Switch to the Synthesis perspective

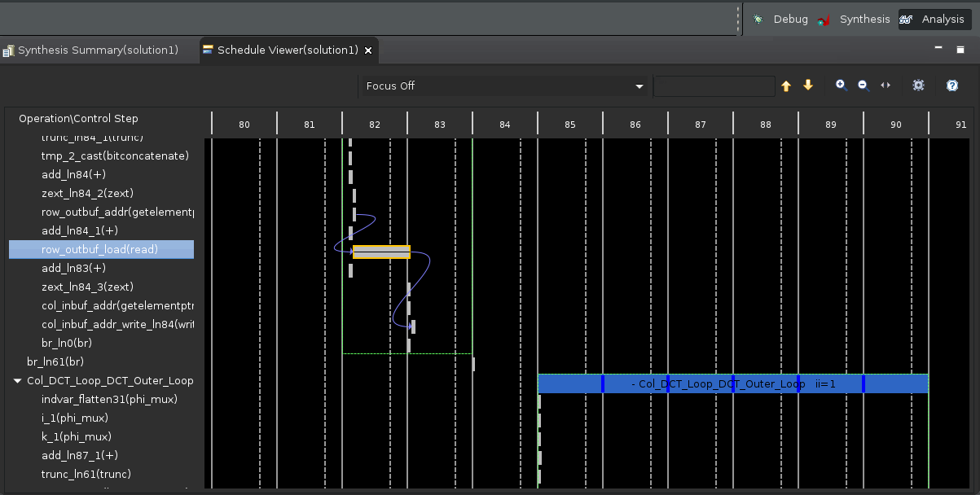tap(854, 20)
